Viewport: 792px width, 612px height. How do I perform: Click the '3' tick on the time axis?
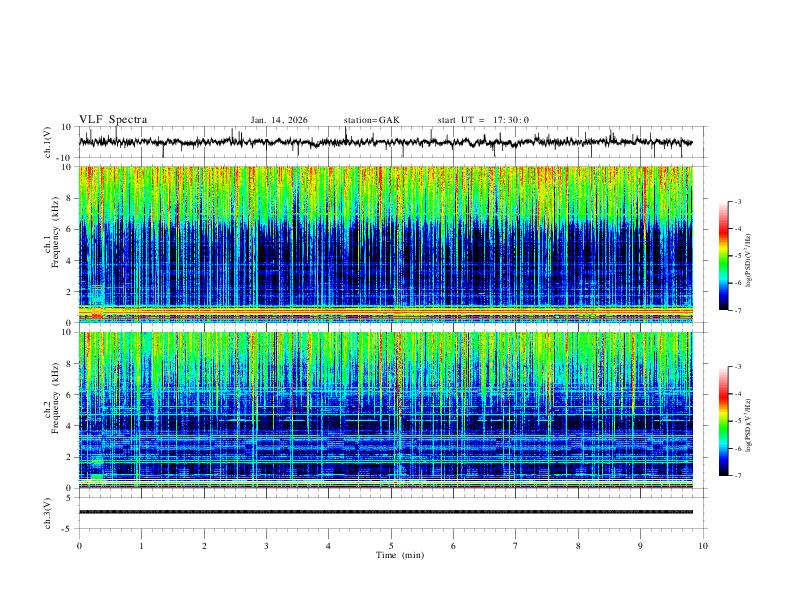pos(266,546)
